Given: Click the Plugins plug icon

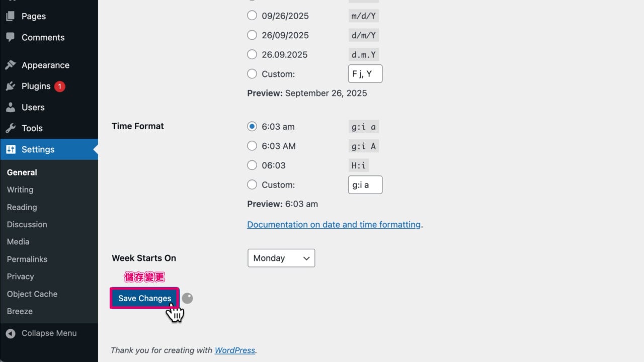Looking at the screenshot, I should pos(10,86).
